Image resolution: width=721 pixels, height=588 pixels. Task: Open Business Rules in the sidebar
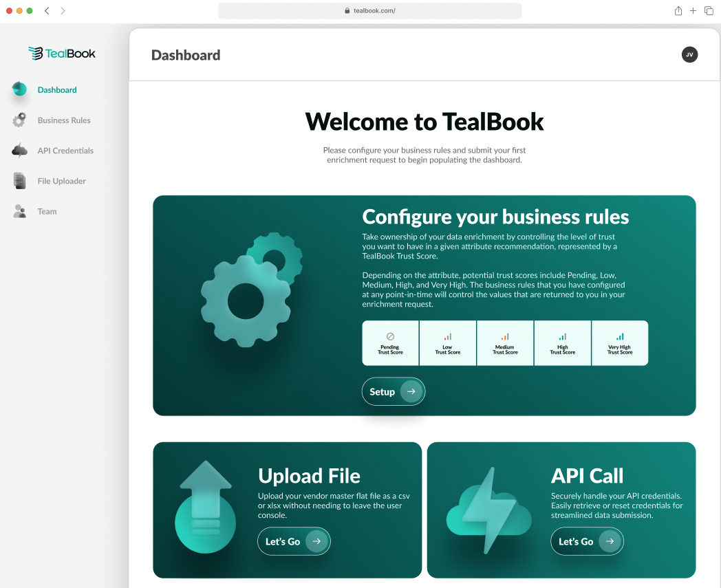[x=64, y=120]
